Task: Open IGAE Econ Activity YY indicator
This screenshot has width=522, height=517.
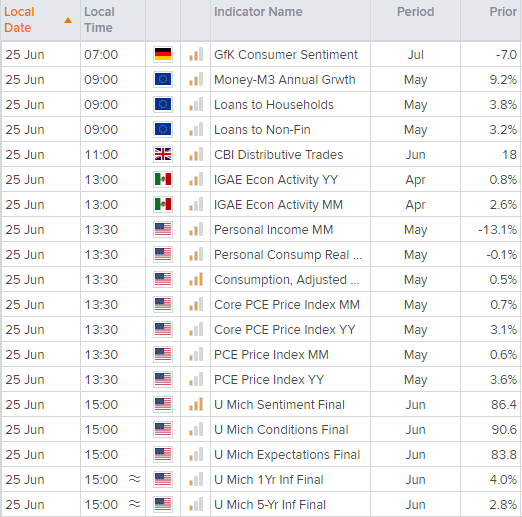Action: click(x=276, y=180)
